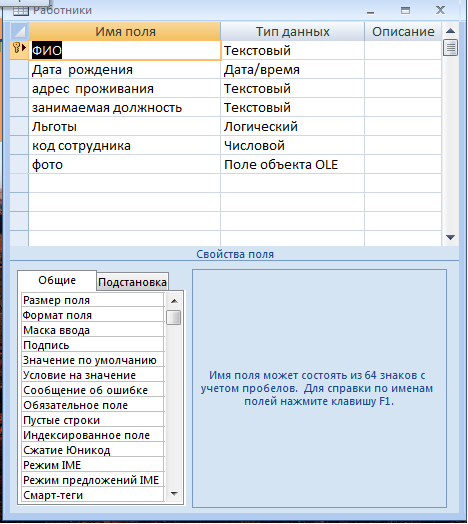Screen dimensions: 468x524
Task: Open the Числовой data type for код сотрудника
Action: 292,146
